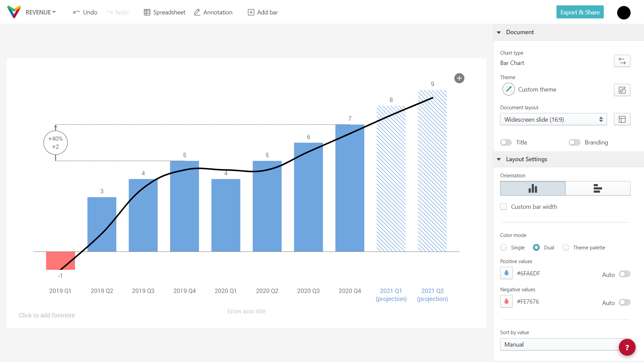This screenshot has height=362, width=644.
Task: Click the Add bar button
Action: (263, 12)
